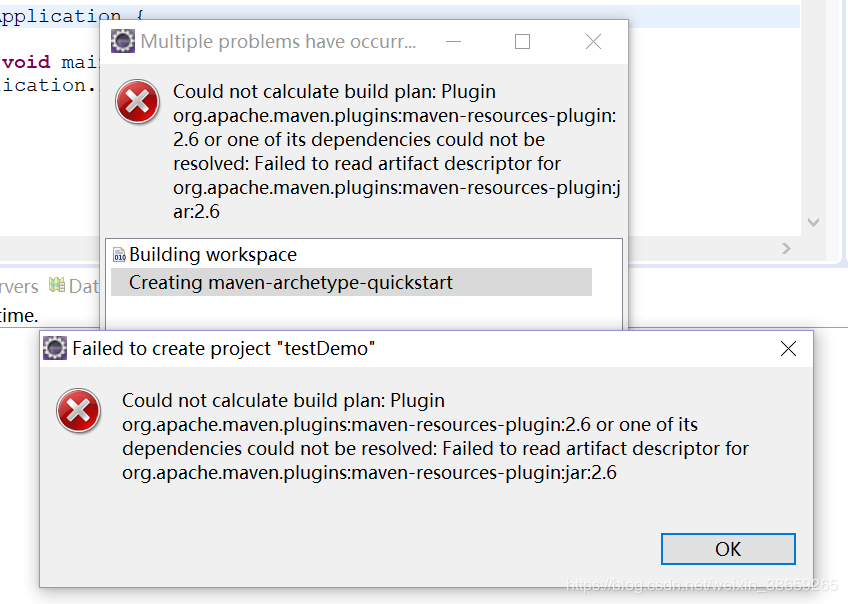Click the Eclipse icon on the problems dialog titlebar
848x604 pixels.
coord(123,41)
